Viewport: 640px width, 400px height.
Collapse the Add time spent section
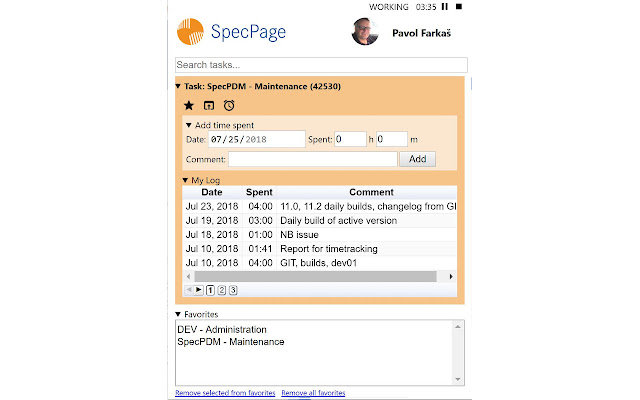[x=189, y=125]
